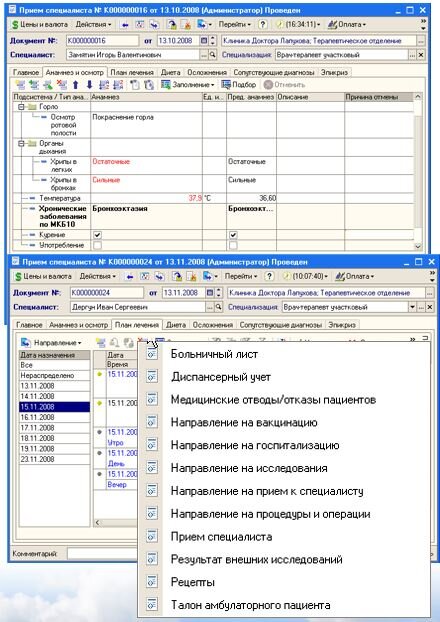Screen dimensions: 440x622
Task: Collapse the Горло tree node
Action: tap(21, 107)
